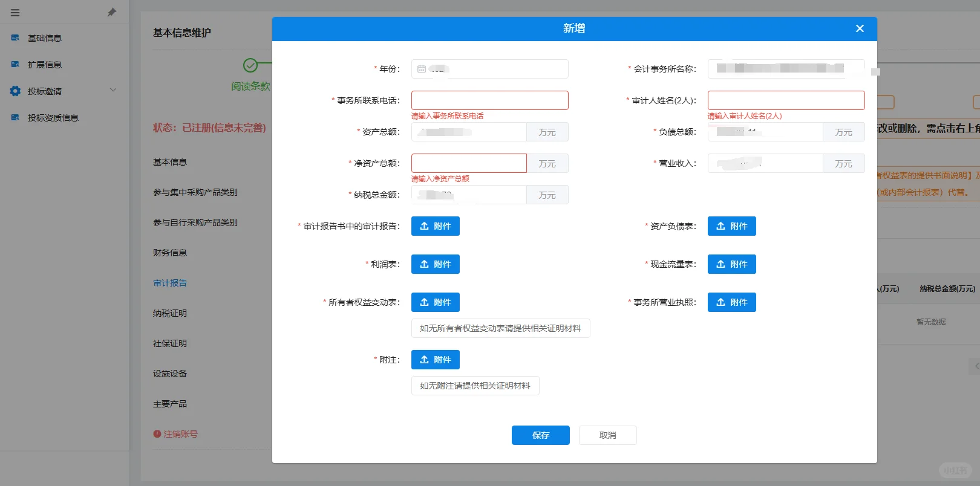This screenshot has width=980, height=486.
Task: Click the 取消 button
Action: [608, 435]
